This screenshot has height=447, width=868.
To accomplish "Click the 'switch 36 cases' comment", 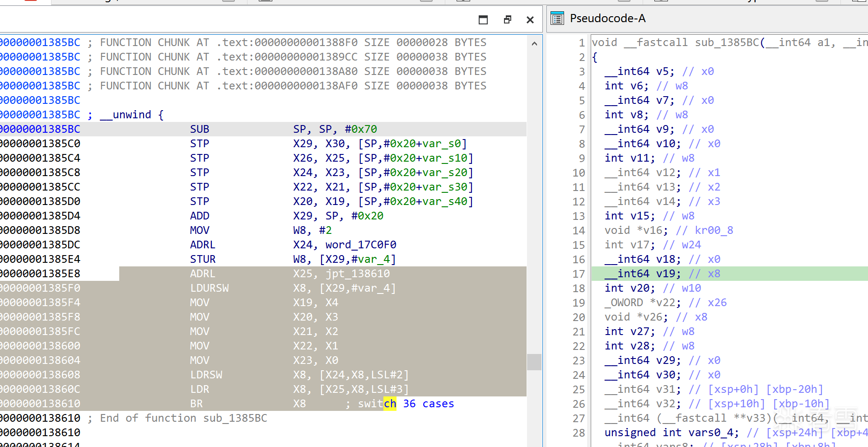I will (406, 404).
